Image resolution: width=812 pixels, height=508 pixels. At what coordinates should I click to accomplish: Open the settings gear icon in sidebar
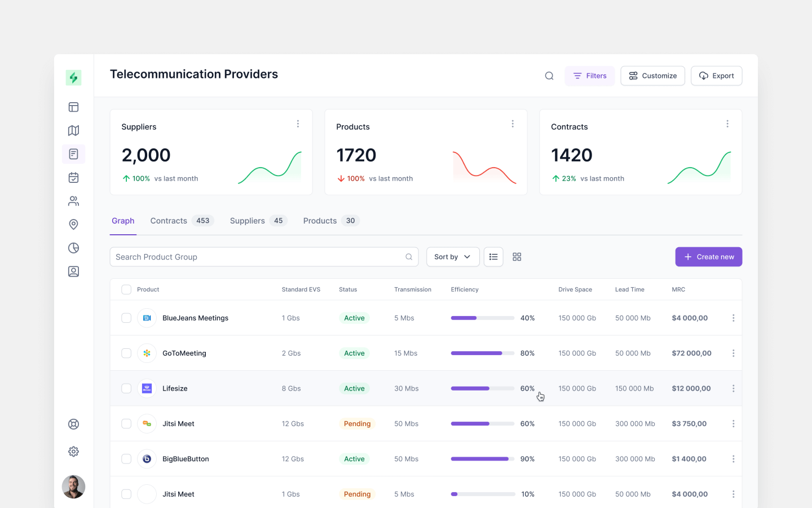tap(73, 452)
